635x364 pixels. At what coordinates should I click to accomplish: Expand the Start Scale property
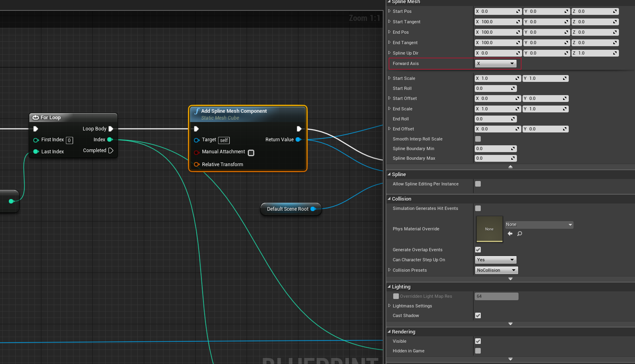(x=389, y=78)
